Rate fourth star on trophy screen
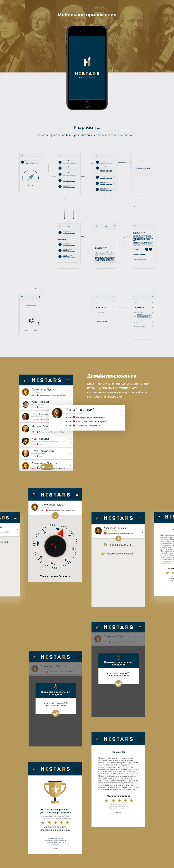174x868 pixels. 61,823
